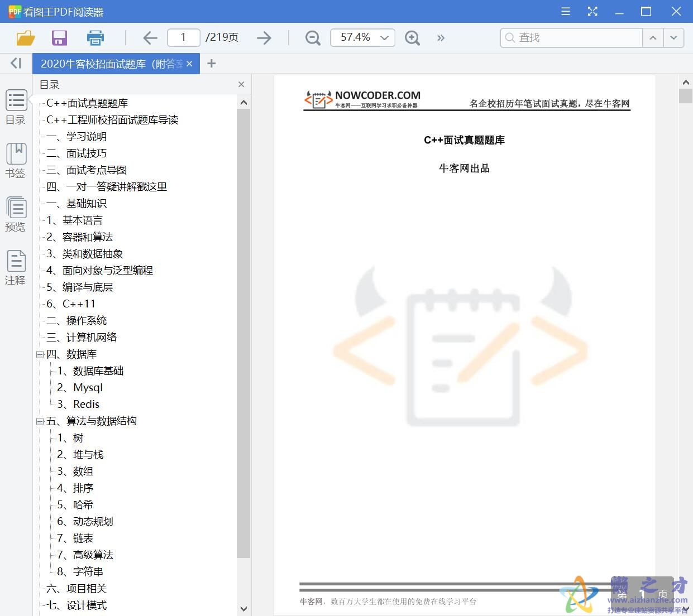The height and width of the screenshot is (616, 693).
Task: Show more toolbar options chevron
Action: (441, 38)
